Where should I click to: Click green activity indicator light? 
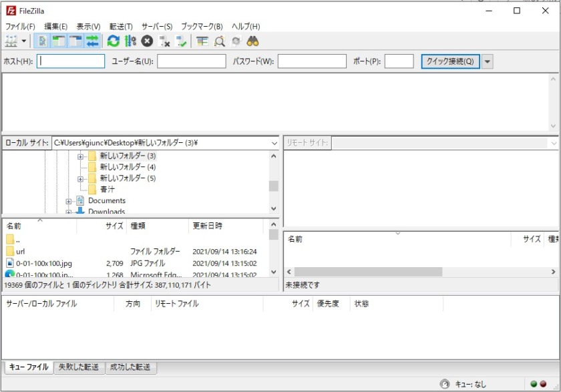click(x=534, y=384)
